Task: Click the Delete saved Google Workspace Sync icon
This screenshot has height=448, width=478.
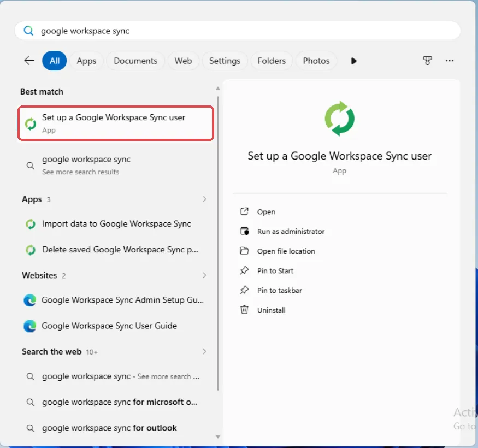Action: pyautogui.click(x=31, y=250)
